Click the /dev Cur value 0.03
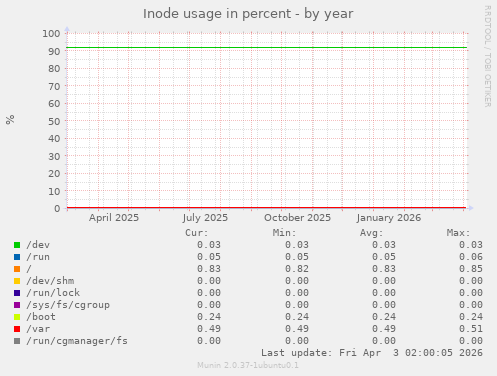 (209, 245)
